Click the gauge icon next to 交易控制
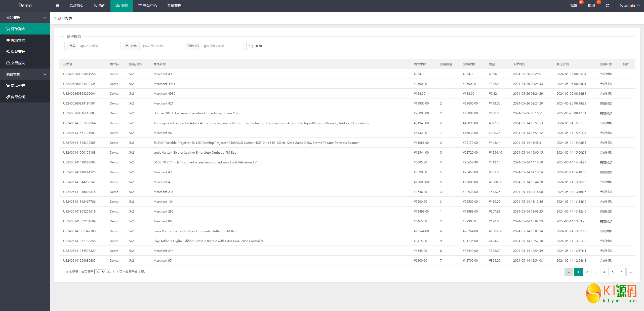 coord(8,63)
